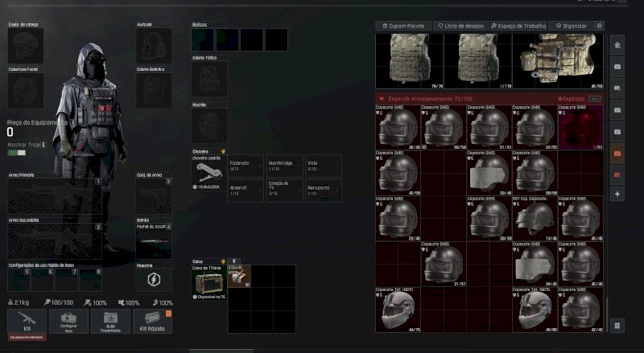Select the empty Colete Tático slot
The width and height of the screenshot is (644, 353).
pos(209,79)
